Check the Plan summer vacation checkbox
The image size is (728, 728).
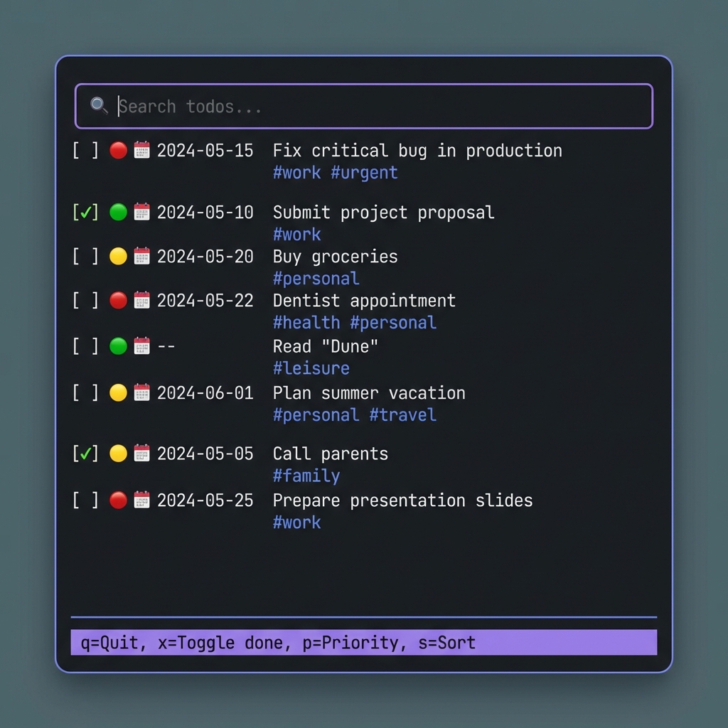(85, 392)
